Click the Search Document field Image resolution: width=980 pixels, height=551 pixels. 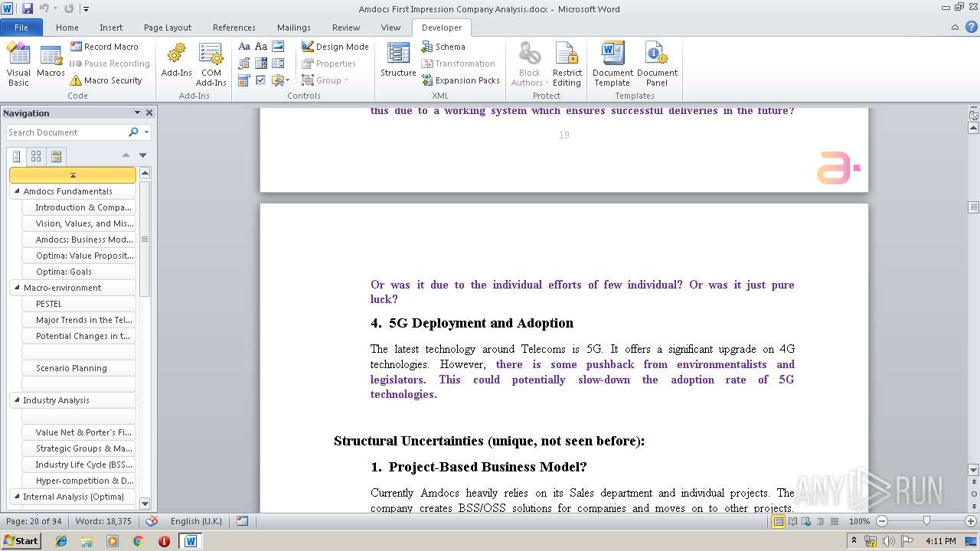67,132
